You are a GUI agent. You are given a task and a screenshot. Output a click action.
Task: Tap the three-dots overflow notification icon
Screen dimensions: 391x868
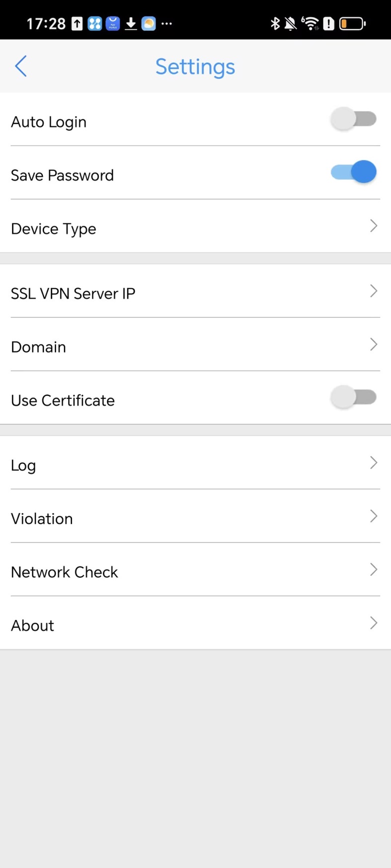(167, 23)
